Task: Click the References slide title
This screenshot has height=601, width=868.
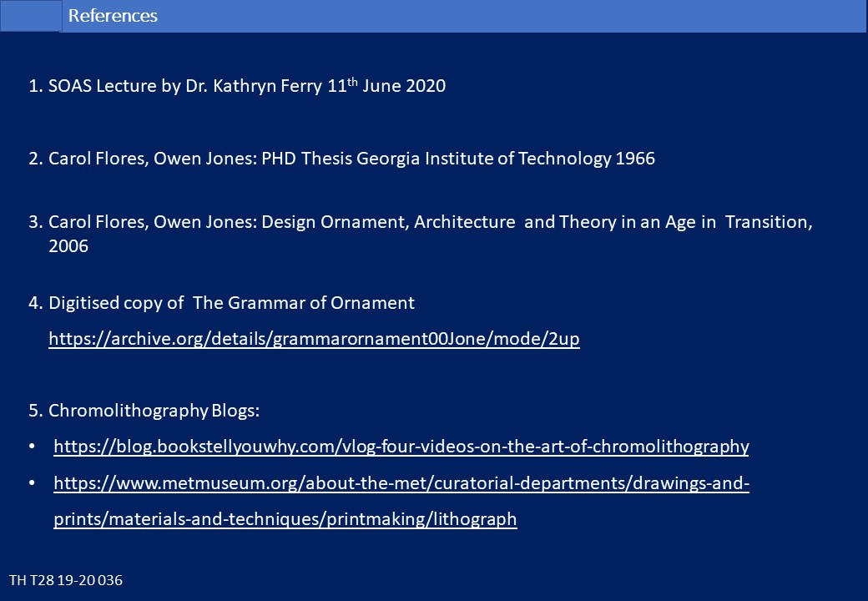Action: 113,16
